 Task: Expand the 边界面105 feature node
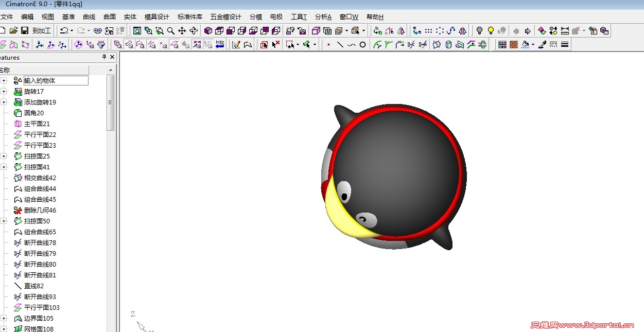point(4,319)
